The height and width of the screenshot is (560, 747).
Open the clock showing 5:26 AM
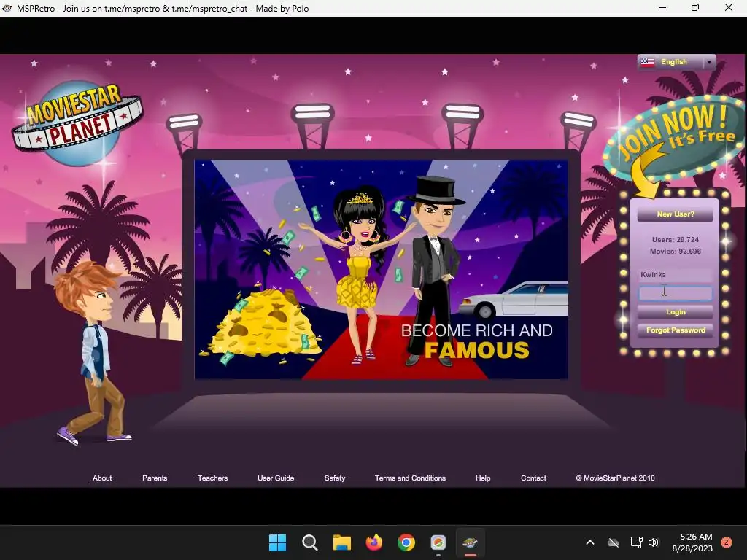[x=692, y=542]
